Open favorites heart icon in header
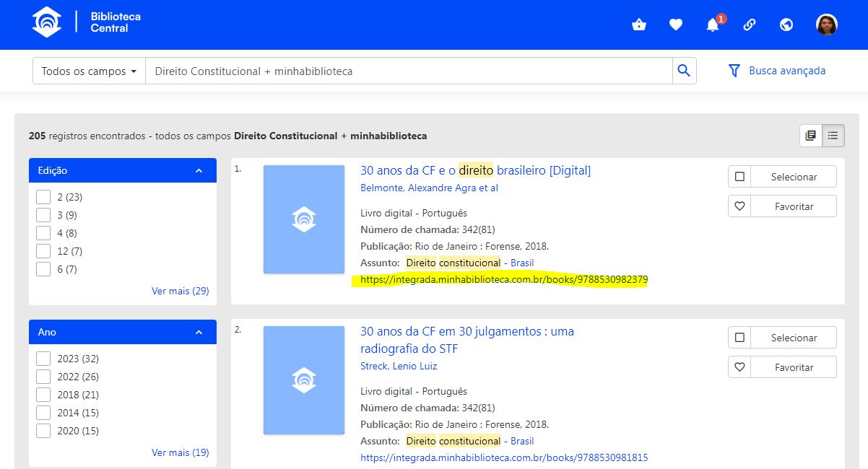Image resolution: width=868 pixels, height=469 pixels. tap(676, 25)
